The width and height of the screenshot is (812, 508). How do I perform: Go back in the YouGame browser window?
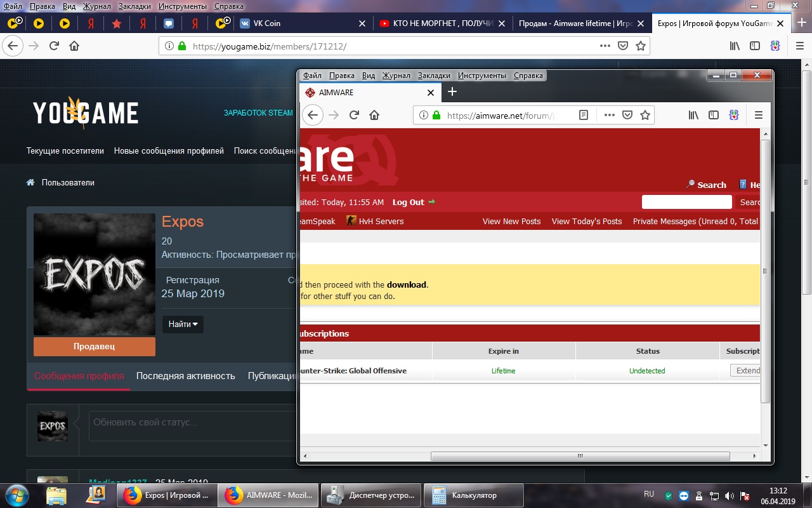tap(13, 46)
